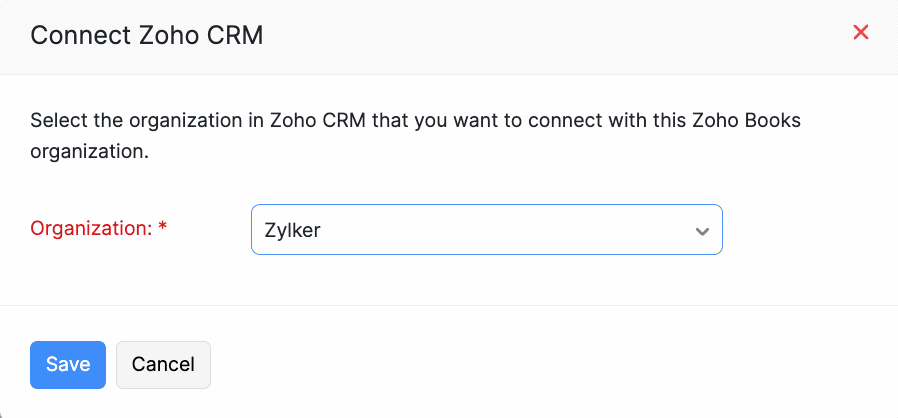Screen dimensions: 898x418
Task: Click the chevron arrow in Organization field
Action: pyautogui.click(x=702, y=231)
